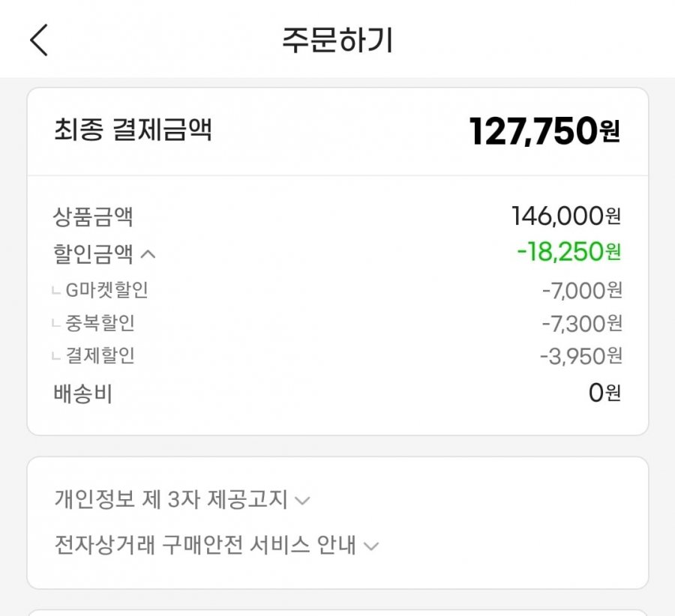Click the 주문하기 page title
The image size is (675, 616).
337,40
